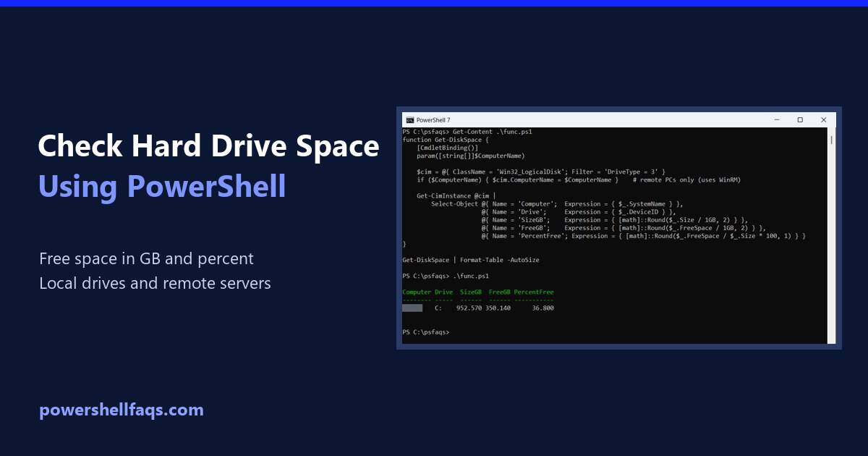Click the Name = 'PercentFree' expression line
Image resolution: width=868 pixels, height=456 pixels.
point(644,236)
